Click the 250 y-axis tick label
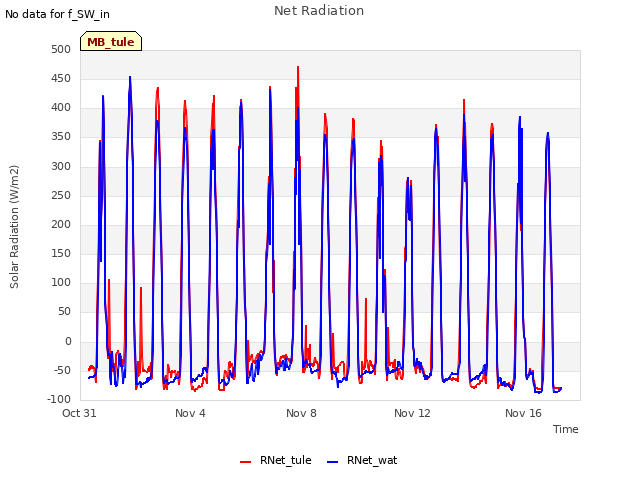640x480 pixels. 61,195
